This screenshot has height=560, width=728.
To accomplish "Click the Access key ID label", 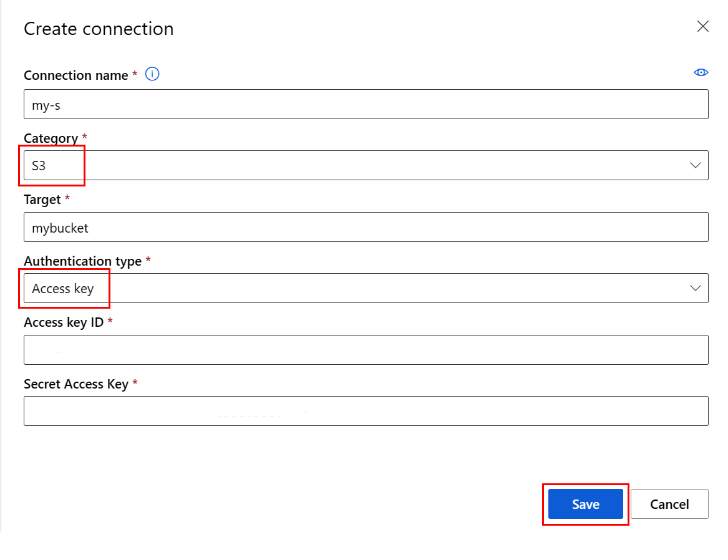I will [x=64, y=322].
